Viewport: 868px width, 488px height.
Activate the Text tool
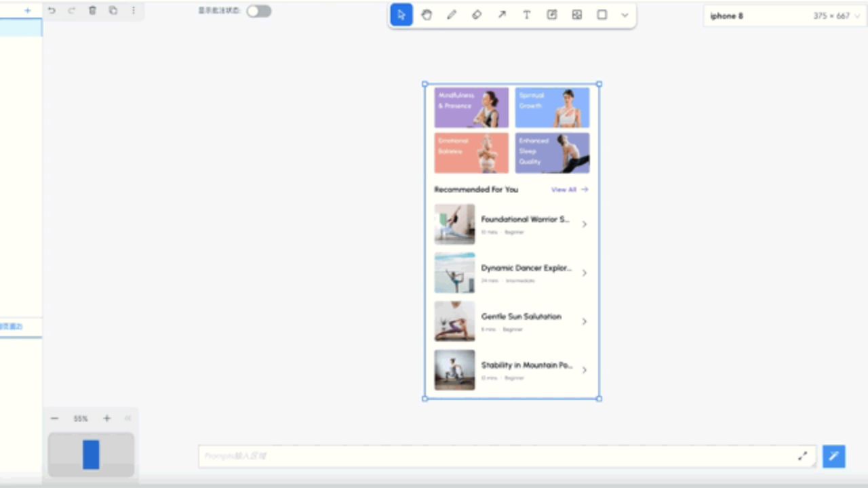pos(526,15)
